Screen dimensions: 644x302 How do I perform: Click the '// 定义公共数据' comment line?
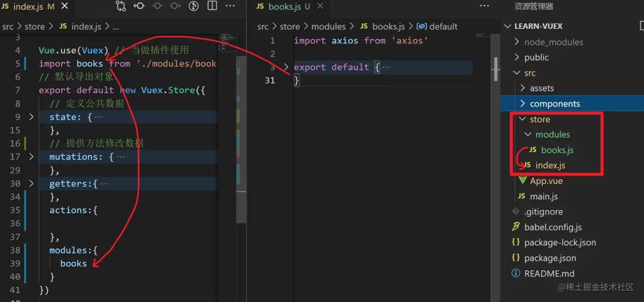[87, 103]
